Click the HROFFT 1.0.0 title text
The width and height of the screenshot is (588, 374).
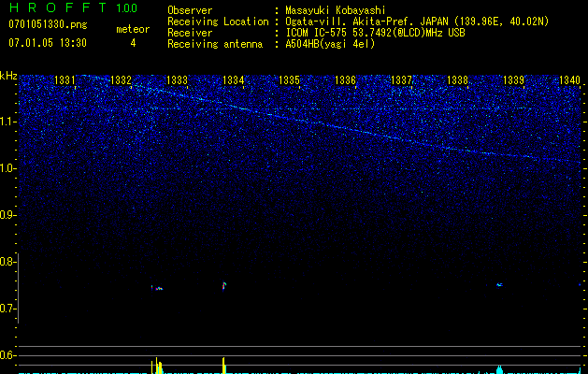[74, 7]
